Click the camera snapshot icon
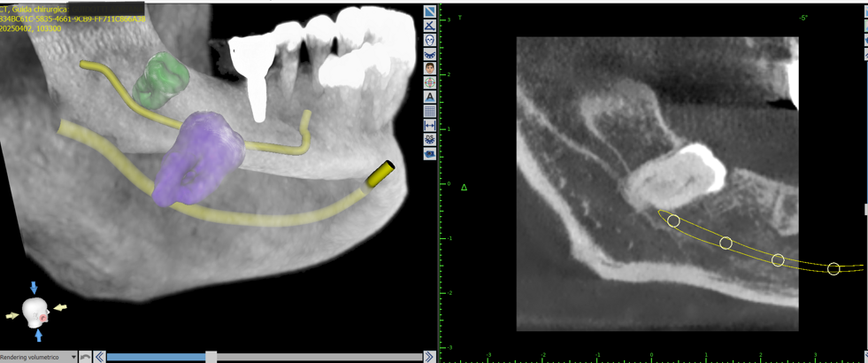This screenshot has height=363, width=868. tap(430, 154)
